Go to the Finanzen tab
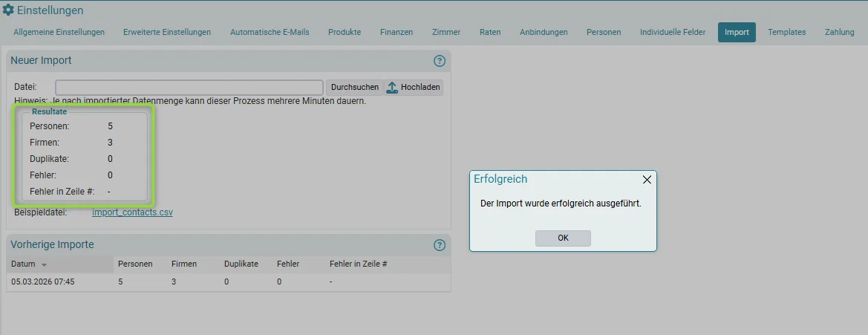 click(397, 32)
